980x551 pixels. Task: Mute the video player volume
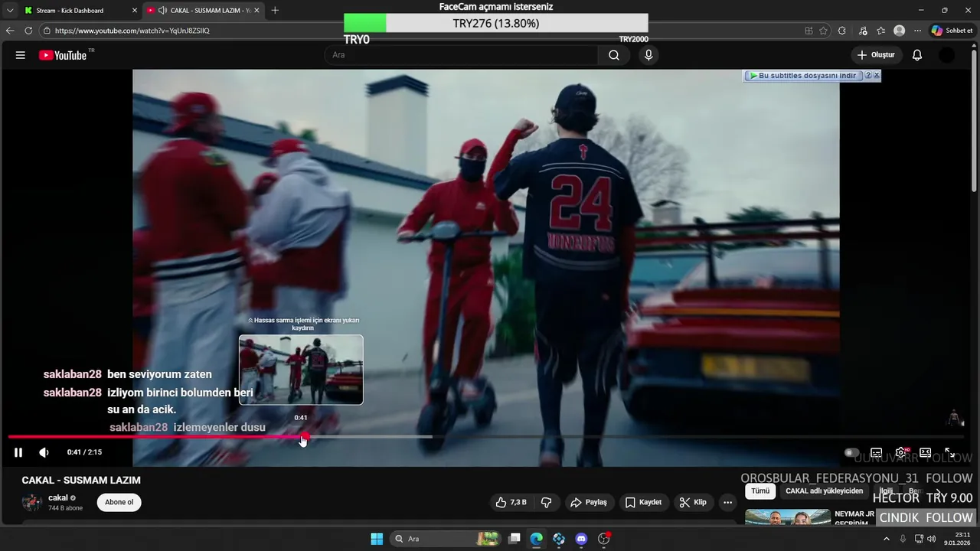[x=44, y=452]
